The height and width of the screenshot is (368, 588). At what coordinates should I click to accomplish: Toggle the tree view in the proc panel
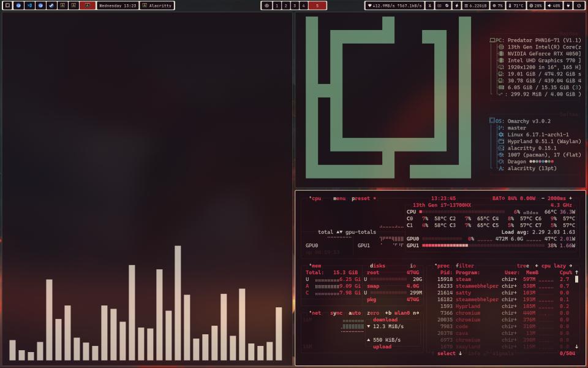(x=522, y=266)
